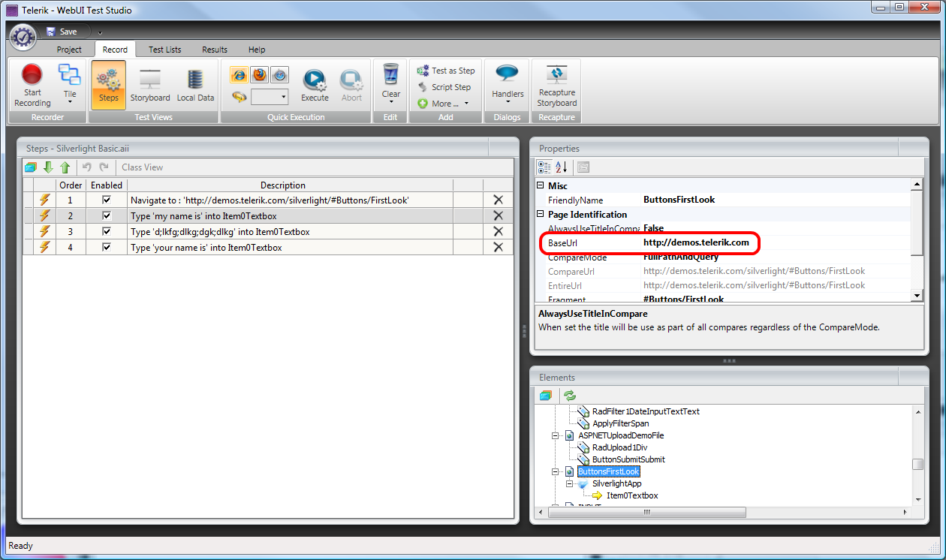
Task: Open the Local Data view
Action: [x=195, y=86]
